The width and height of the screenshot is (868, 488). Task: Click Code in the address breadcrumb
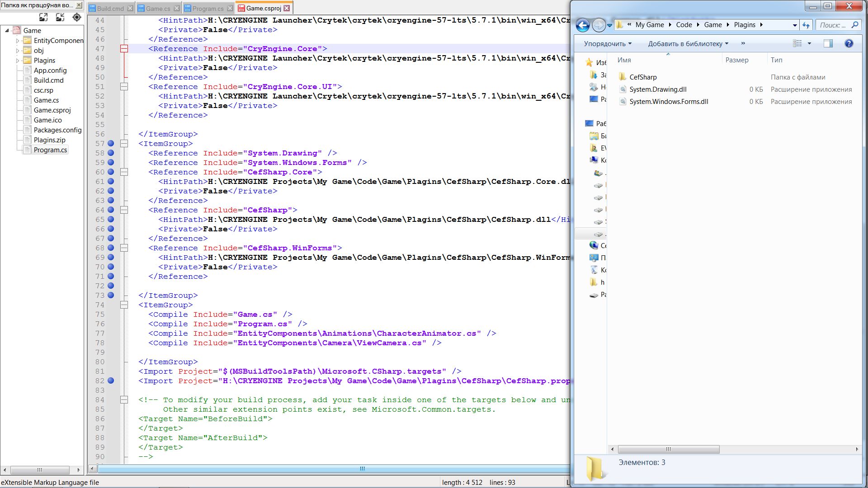(684, 25)
